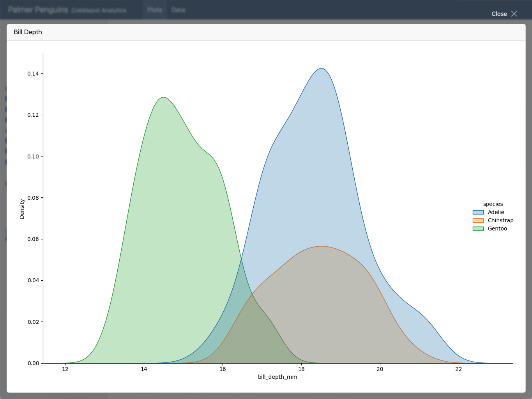Click the peak of the orange Chinstrap curve
The image size is (532, 399).
[322, 246]
